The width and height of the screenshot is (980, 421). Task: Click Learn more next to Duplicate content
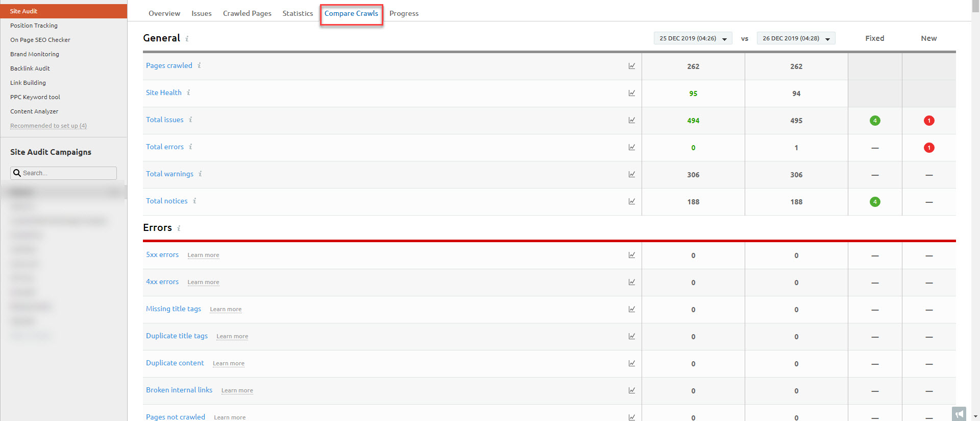228,363
